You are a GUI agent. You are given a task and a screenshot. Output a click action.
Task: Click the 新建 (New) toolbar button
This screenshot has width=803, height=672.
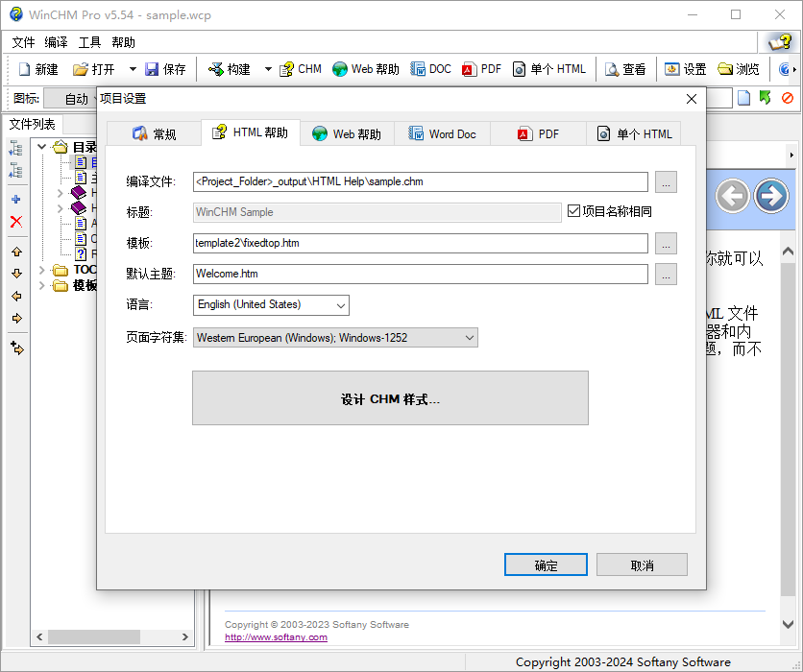click(x=38, y=69)
